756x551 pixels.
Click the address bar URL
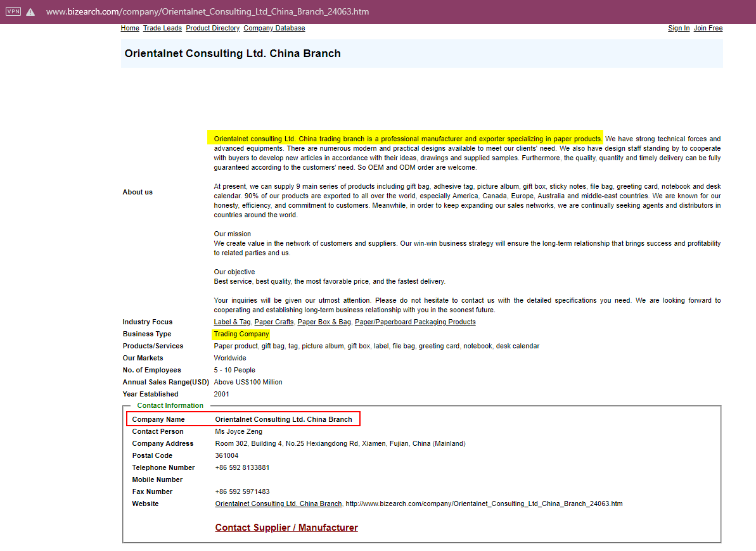(207, 11)
